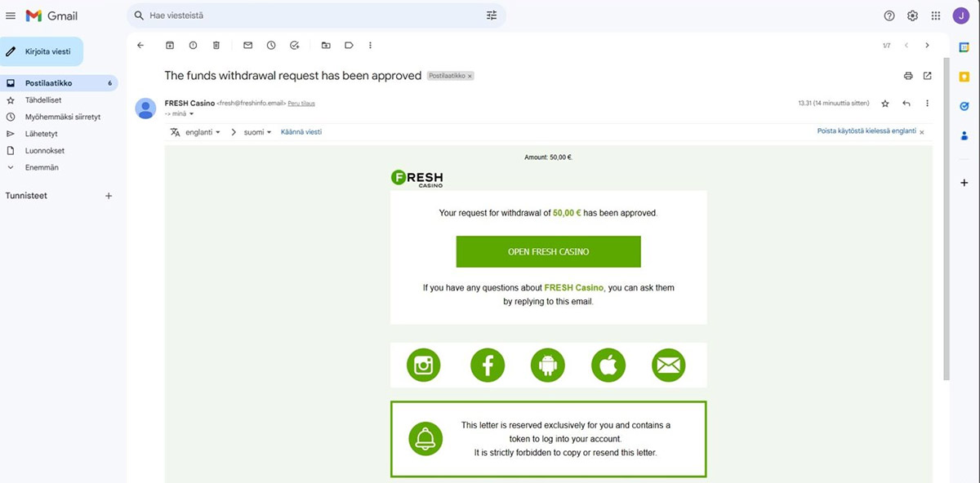Report this email as spam
Image resolution: width=980 pixels, height=483 pixels.
click(x=193, y=46)
